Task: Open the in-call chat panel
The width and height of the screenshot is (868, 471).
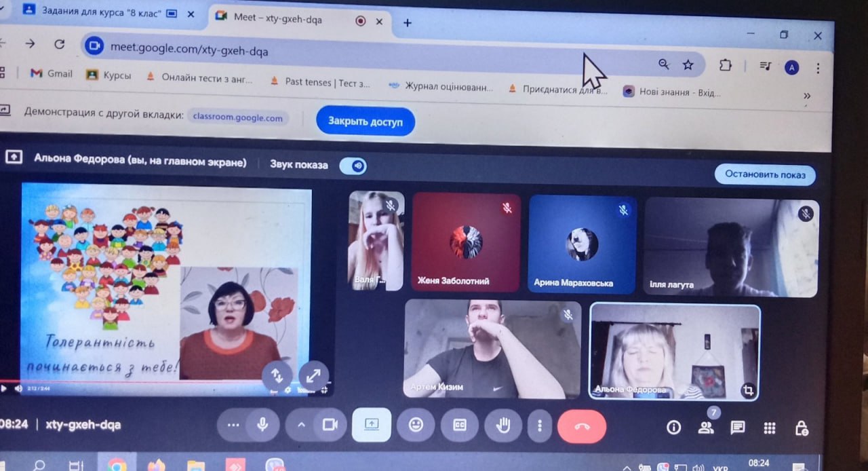Action: [x=737, y=428]
